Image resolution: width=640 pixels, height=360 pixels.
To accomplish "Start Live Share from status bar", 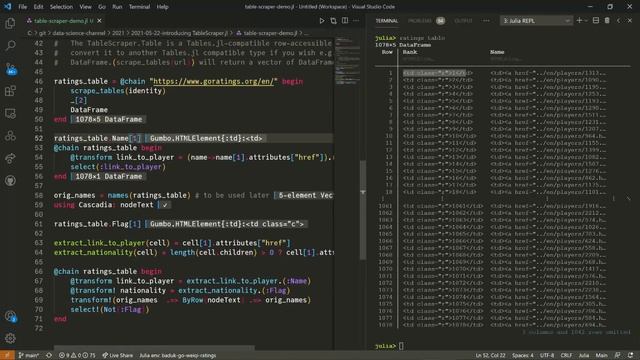I will pyautogui.click(x=118, y=355).
